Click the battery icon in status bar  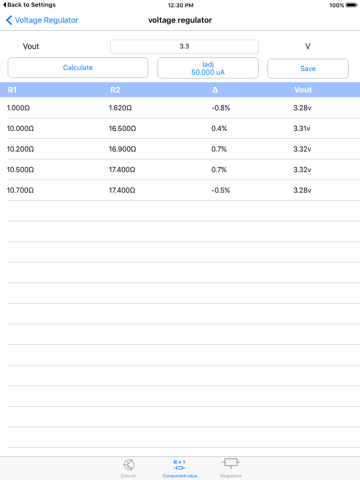click(x=351, y=5)
